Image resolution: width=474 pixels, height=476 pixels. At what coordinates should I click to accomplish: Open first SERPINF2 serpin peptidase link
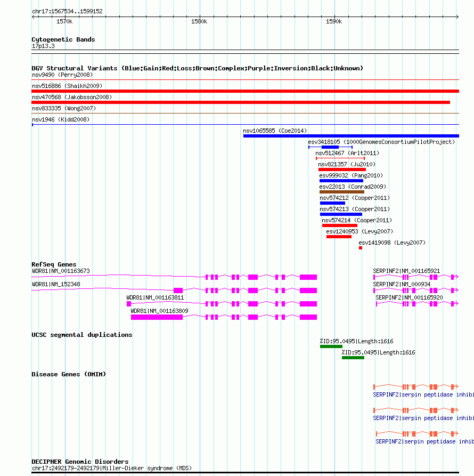tap(423, 394)
